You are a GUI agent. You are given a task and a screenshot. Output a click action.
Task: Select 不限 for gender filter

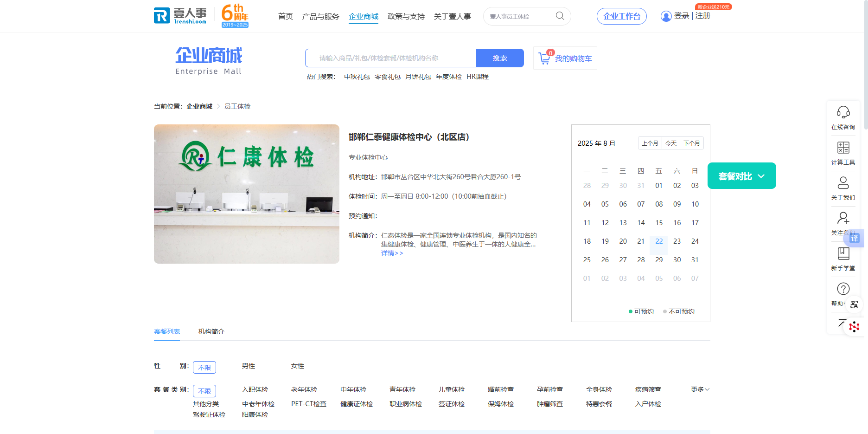click(204, 367)
